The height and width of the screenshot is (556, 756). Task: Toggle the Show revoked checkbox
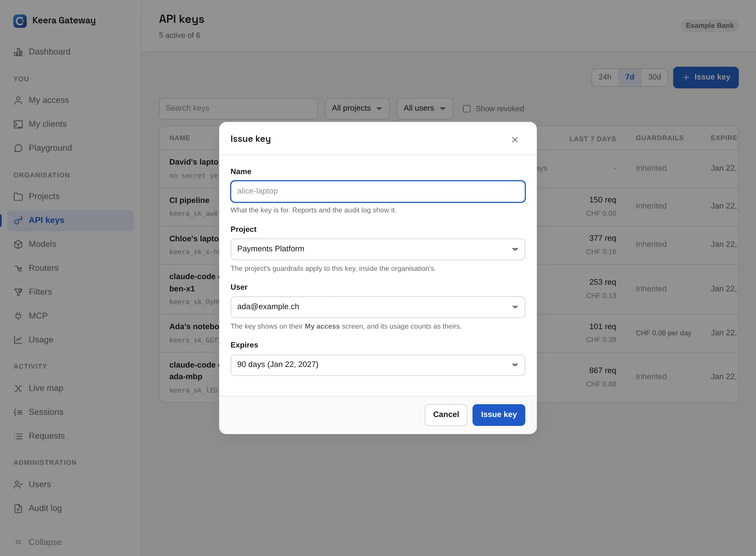tap(467, 109)
